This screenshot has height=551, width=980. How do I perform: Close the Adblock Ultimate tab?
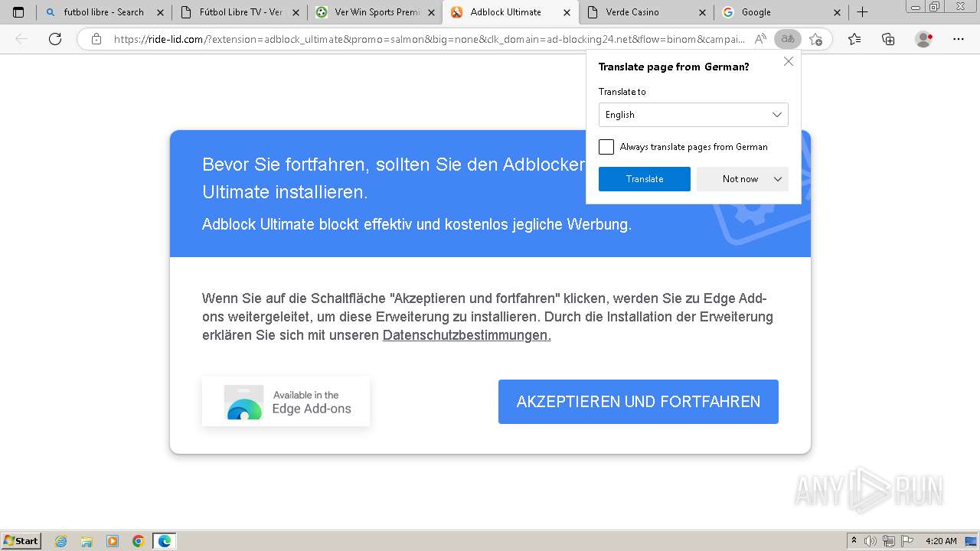pyautogui.click(x=567, y=12)
